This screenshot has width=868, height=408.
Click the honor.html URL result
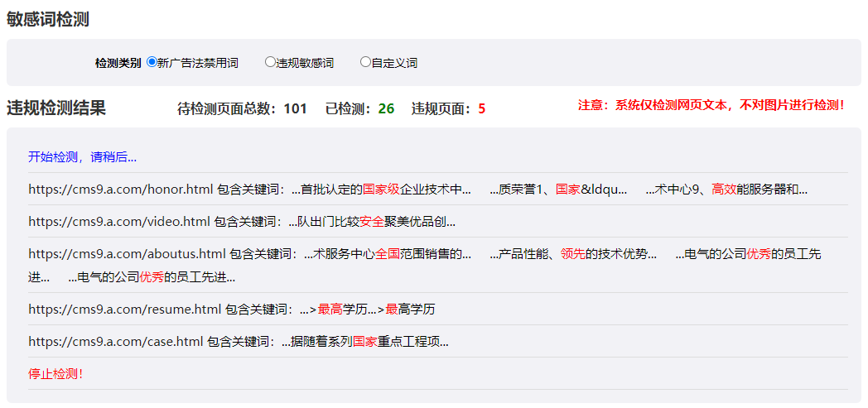pyautogui.click(x=120, y=189)
